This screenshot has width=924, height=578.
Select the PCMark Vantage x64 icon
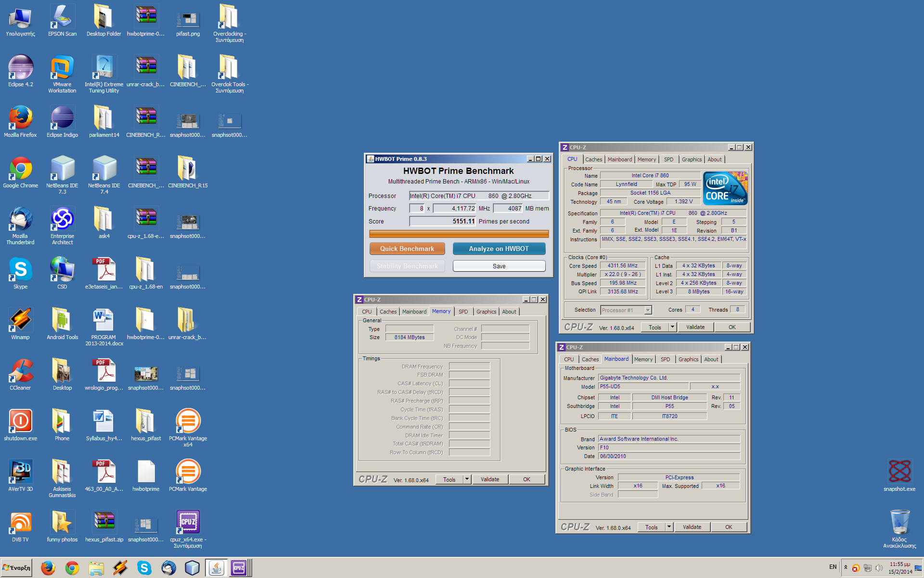pos(188,428)
